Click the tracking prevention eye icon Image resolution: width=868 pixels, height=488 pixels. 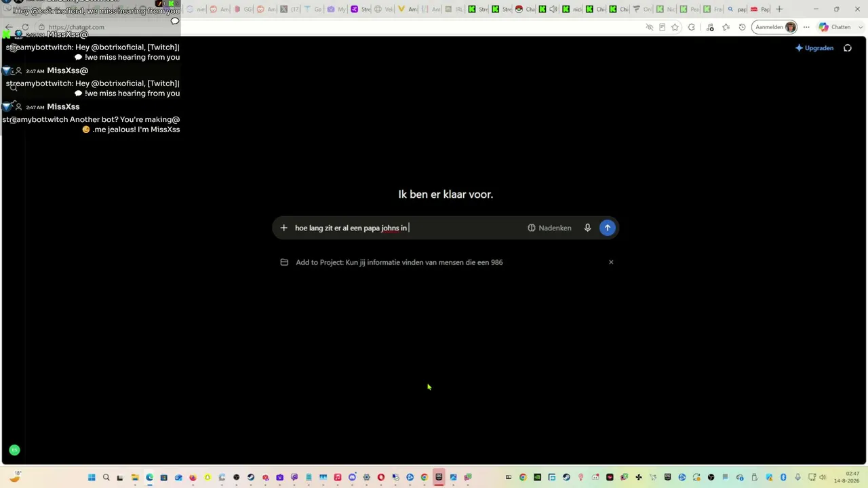click(650, 27)
